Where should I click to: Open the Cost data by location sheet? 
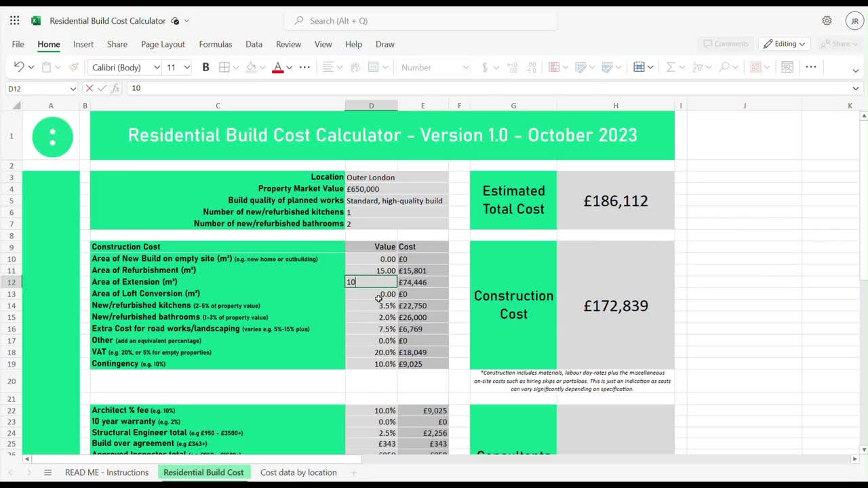[x=298, y=472]
